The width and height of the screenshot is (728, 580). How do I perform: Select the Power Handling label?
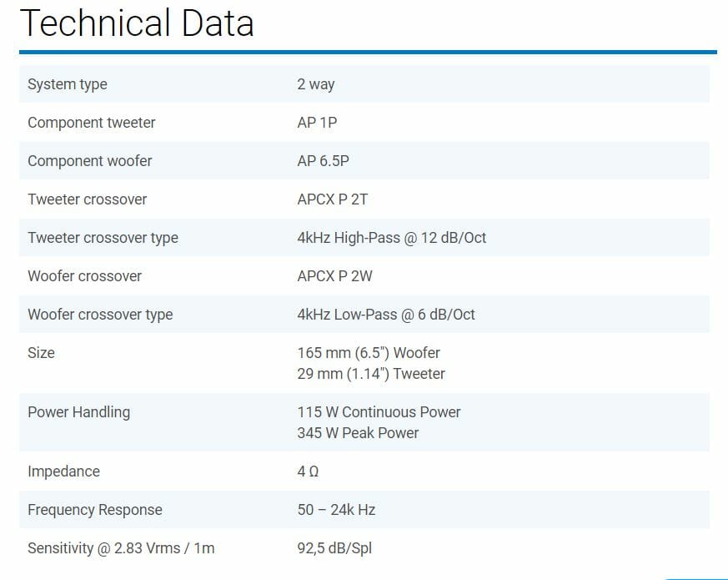(x=79, y=412)
